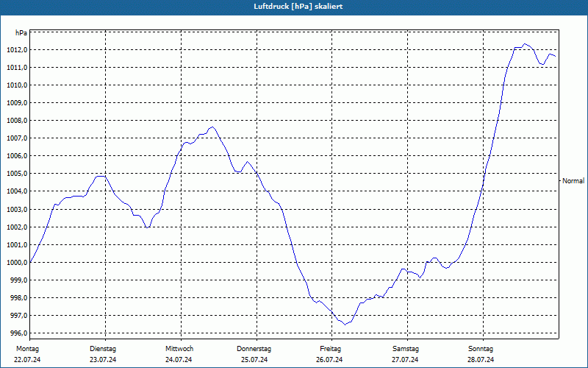Click the Samstag day label
588x368 pixels.
click(406, 349)
